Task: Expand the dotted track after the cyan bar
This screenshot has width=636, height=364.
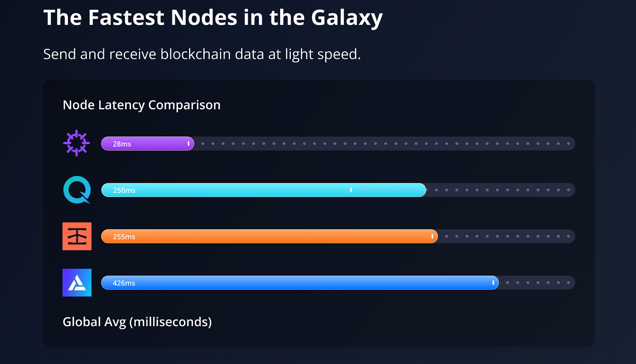Action: pyautogui.click(x=501, y=190)
